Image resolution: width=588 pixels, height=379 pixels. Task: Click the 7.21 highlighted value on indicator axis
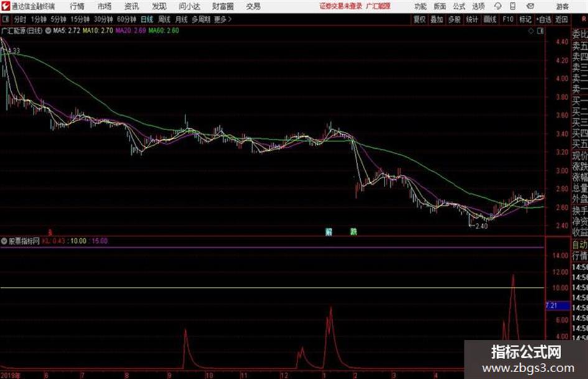[558, 306]
